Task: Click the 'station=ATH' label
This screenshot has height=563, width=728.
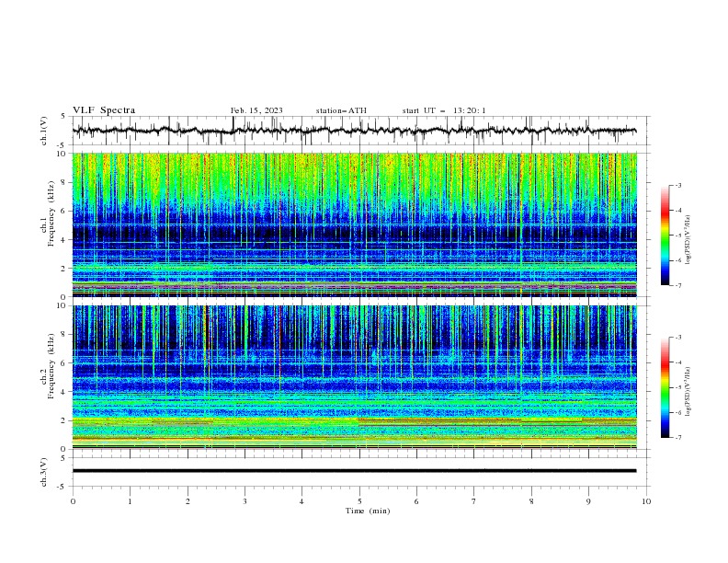Action: (x=341, y=110)
